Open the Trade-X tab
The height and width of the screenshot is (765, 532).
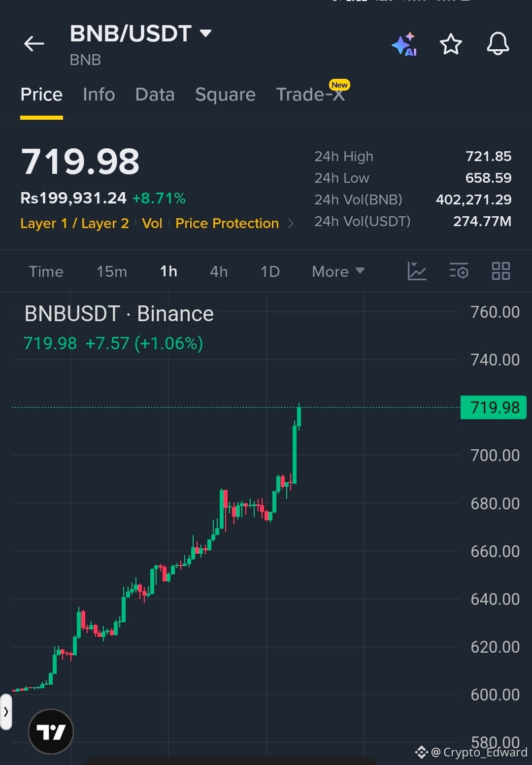coord(310,95)
